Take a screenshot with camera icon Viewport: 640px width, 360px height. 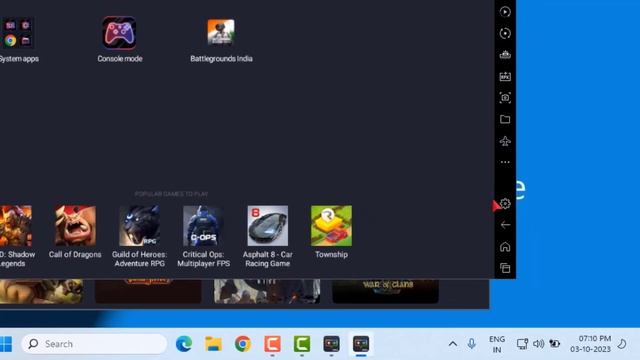pyautogui.click(x=505, y=98)
